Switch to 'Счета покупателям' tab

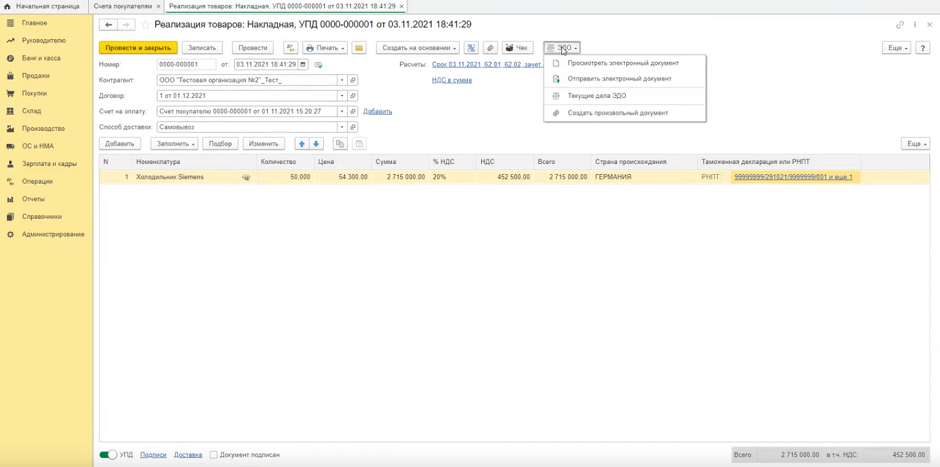123,6
